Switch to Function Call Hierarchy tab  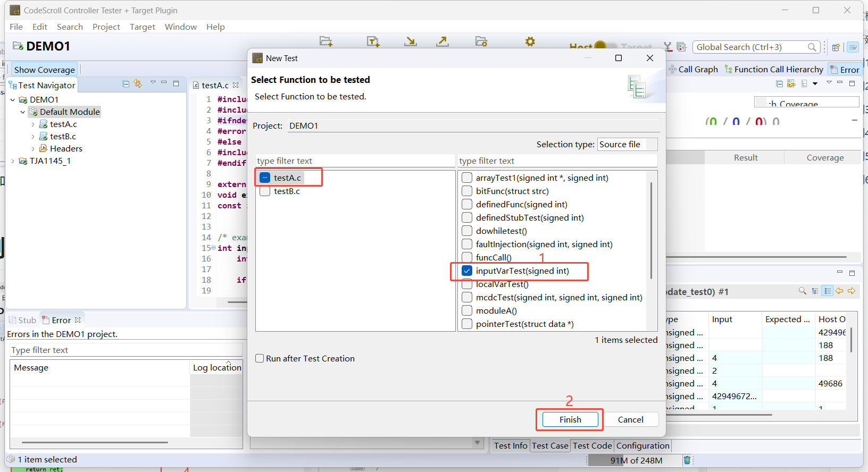774,69
